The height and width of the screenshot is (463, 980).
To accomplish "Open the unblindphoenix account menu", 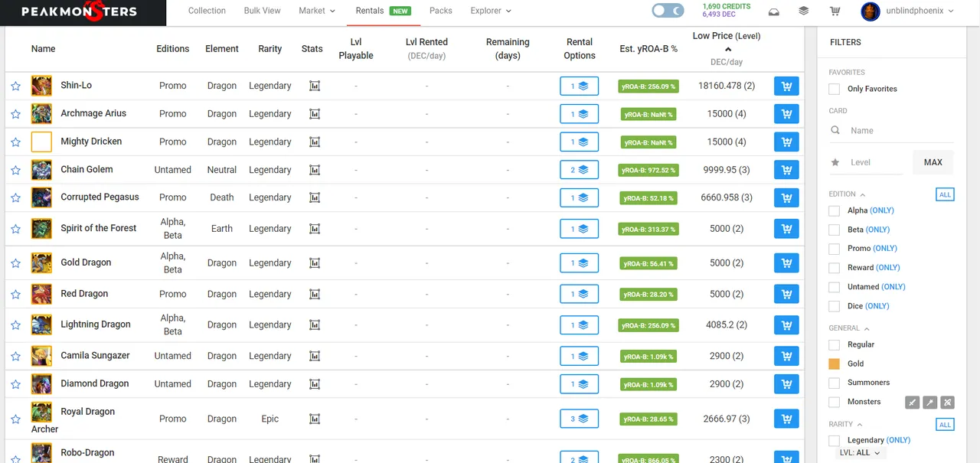I will 907,11.
